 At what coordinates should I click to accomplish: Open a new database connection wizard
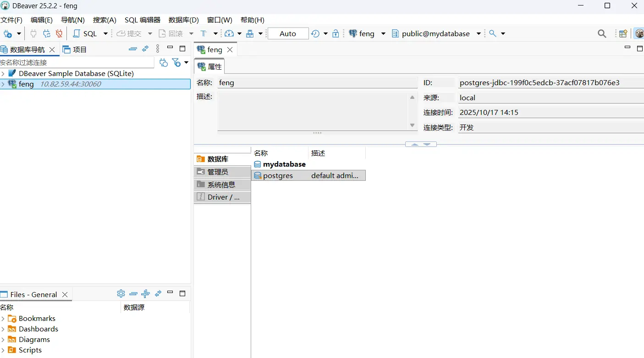pyautogui.click(x=8, y=33)
